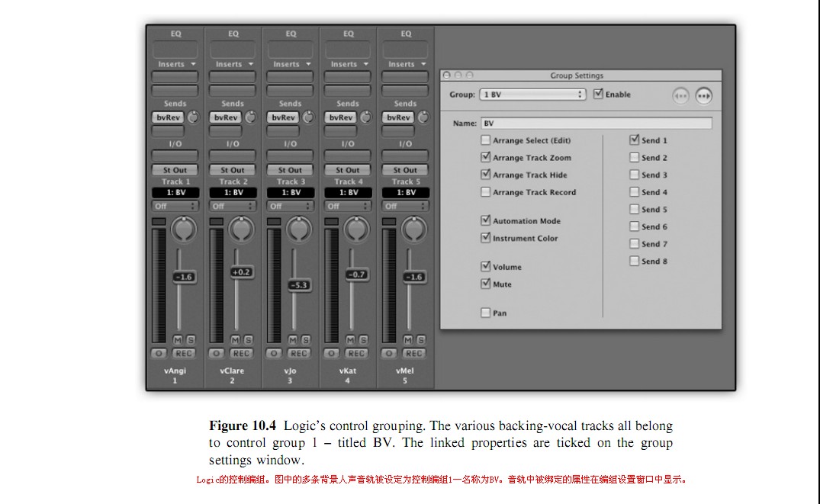Image resolution: width=820 pixels, height=504 pixels.
Task: Arm vKat REC button
Action: [x=355, y=354]
